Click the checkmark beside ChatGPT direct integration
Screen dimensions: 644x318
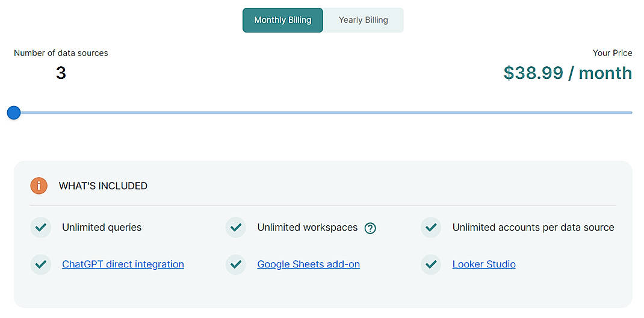41,264
